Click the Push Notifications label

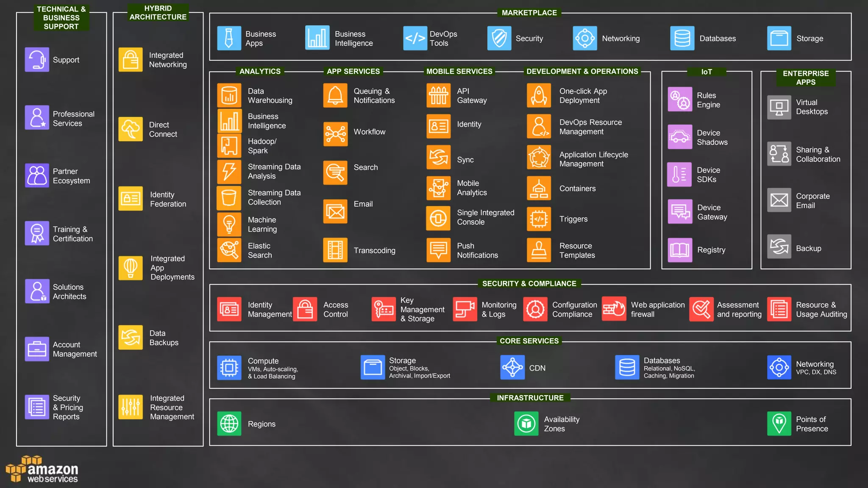coord(477,250)
